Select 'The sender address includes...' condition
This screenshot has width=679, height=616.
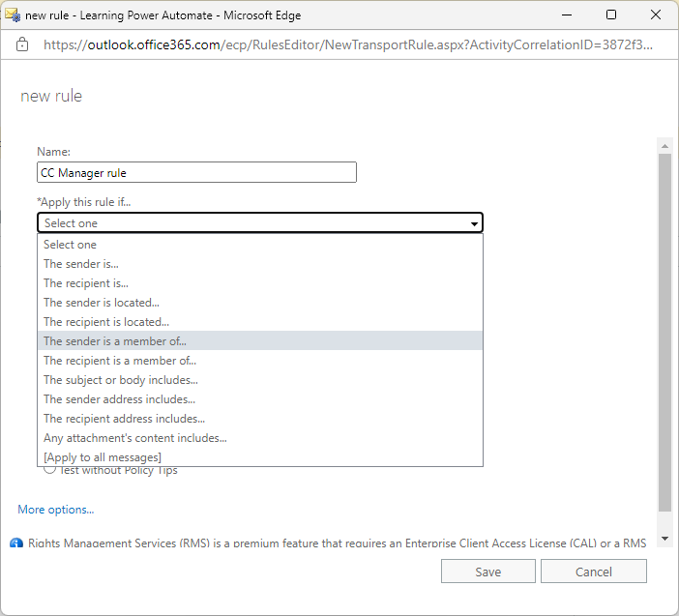tap(119, 399)
